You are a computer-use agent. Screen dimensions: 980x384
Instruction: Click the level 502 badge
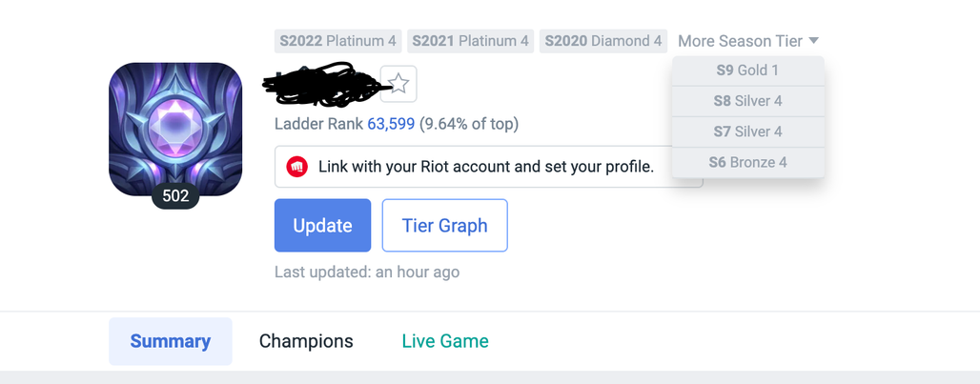coord(175,196)
